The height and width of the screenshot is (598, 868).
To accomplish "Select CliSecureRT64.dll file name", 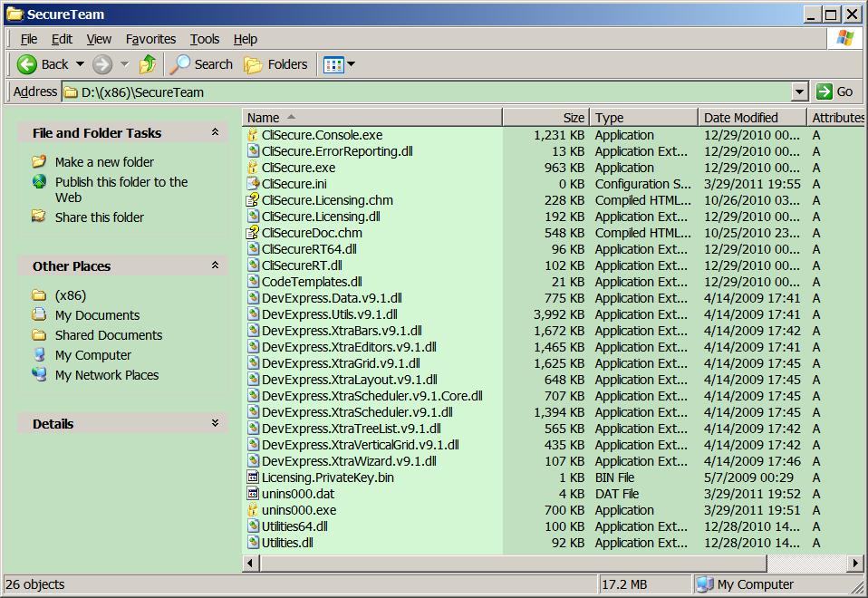I will pos(310,249).
